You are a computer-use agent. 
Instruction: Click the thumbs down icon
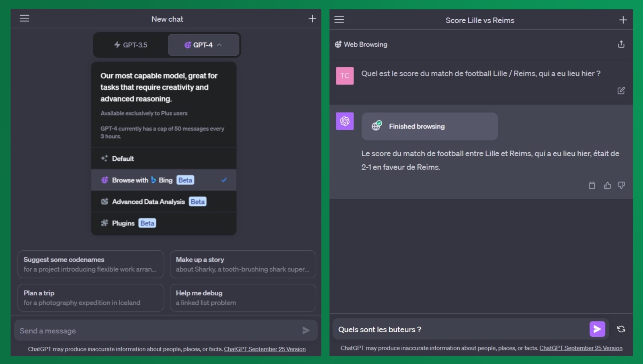621,185
